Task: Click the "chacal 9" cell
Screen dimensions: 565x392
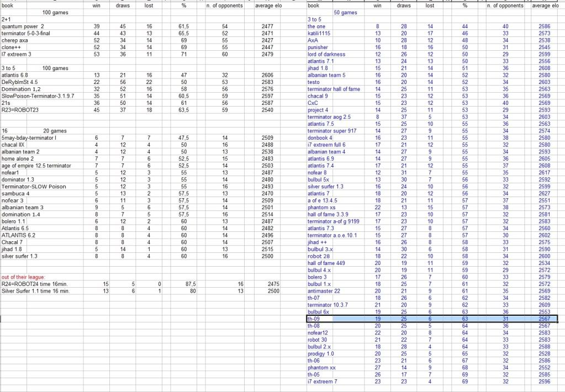Action: point(318,96)
